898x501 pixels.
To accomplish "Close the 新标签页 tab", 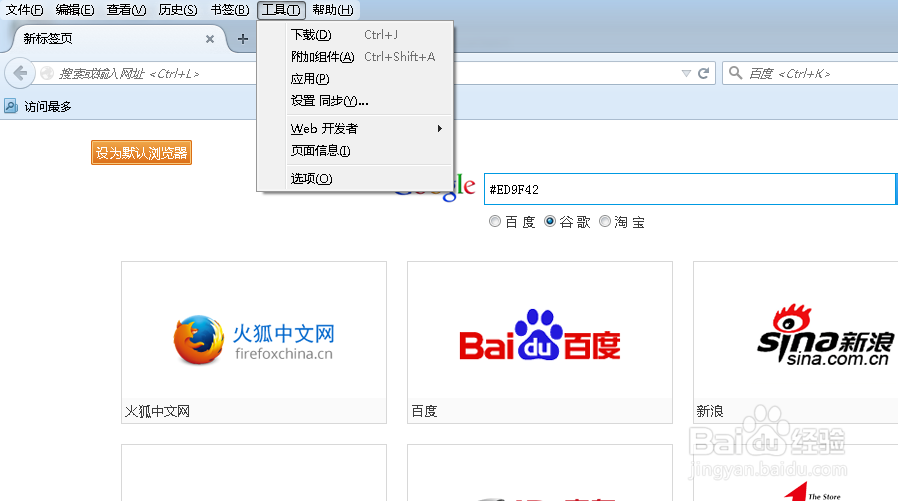I will (x=210, y=39).
